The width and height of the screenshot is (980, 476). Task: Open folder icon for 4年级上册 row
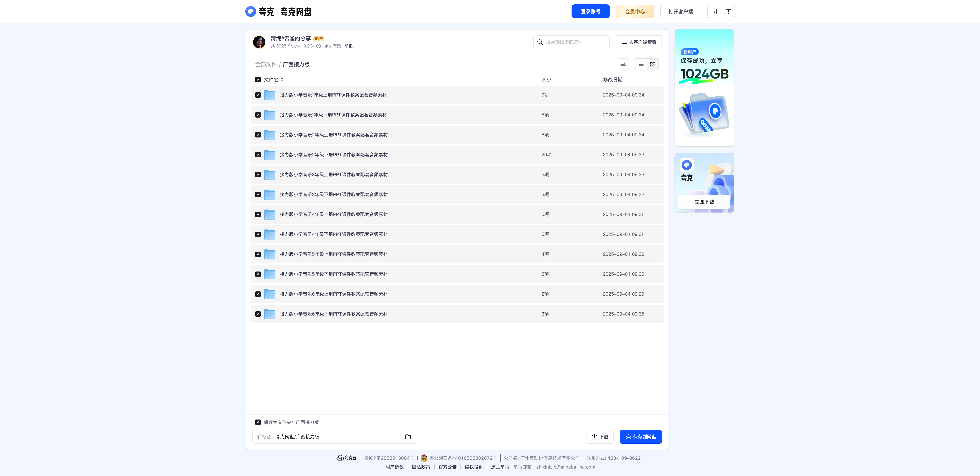click(x=270, y=214)
